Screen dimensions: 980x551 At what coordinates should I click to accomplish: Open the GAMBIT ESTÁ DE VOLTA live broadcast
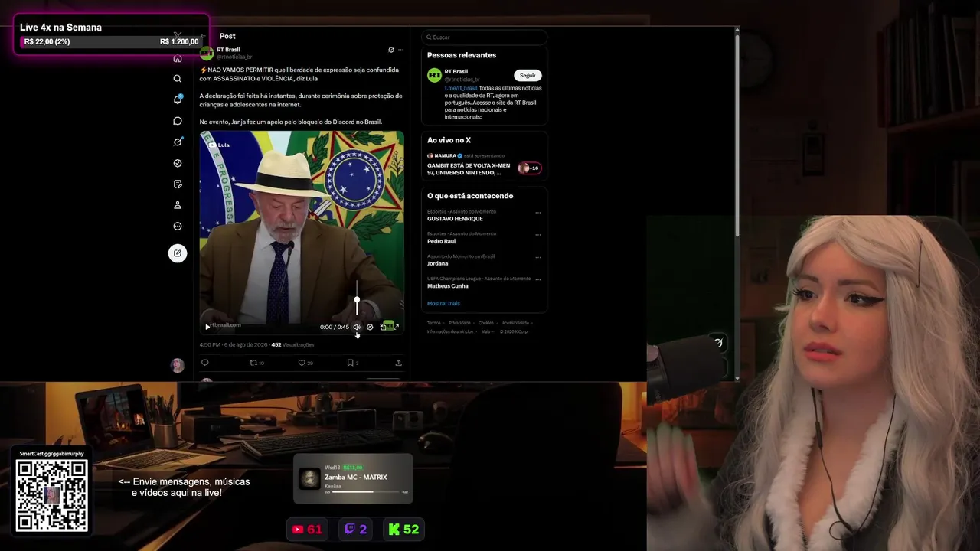(469, 169)
